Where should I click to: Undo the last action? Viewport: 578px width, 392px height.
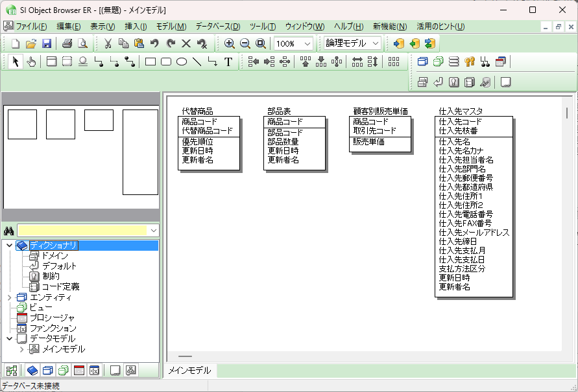[x=154, y=43]
